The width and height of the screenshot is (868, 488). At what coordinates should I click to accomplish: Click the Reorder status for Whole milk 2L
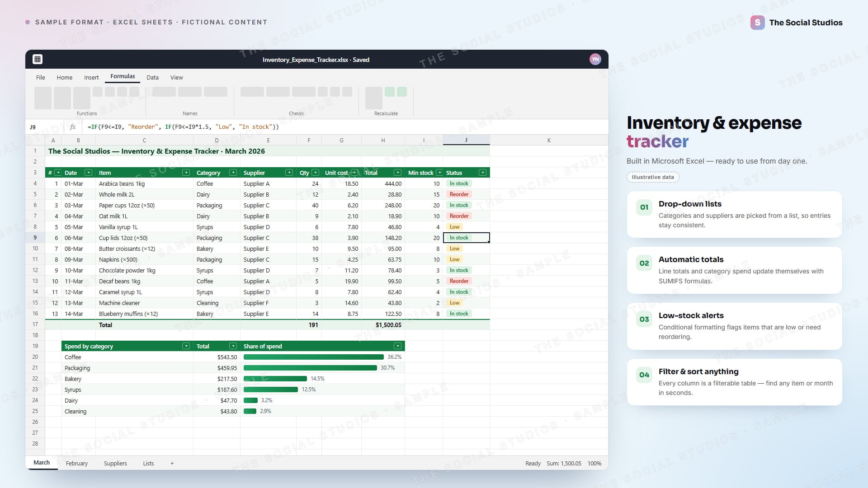459,194
